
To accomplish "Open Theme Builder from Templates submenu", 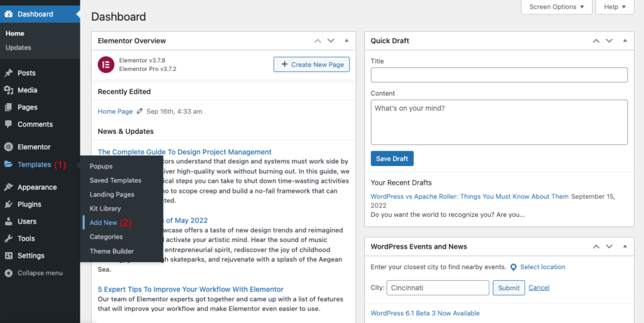I will pyautogui.click(x=111, y=251).
